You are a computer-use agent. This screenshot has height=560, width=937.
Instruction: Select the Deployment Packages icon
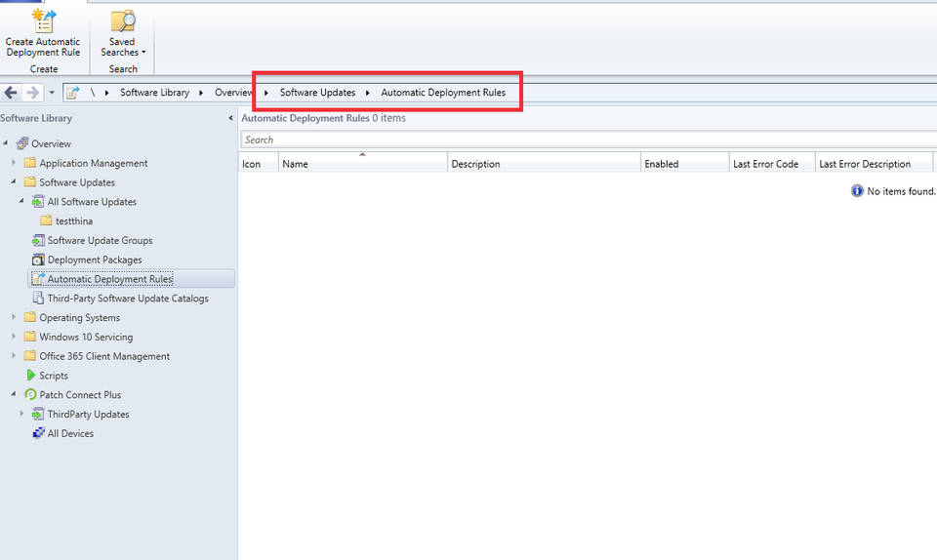pos(38,260)
